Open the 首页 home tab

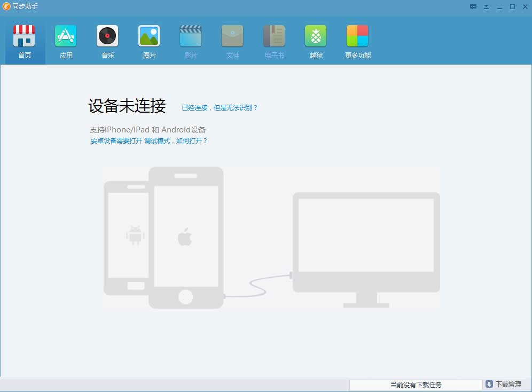25,42
